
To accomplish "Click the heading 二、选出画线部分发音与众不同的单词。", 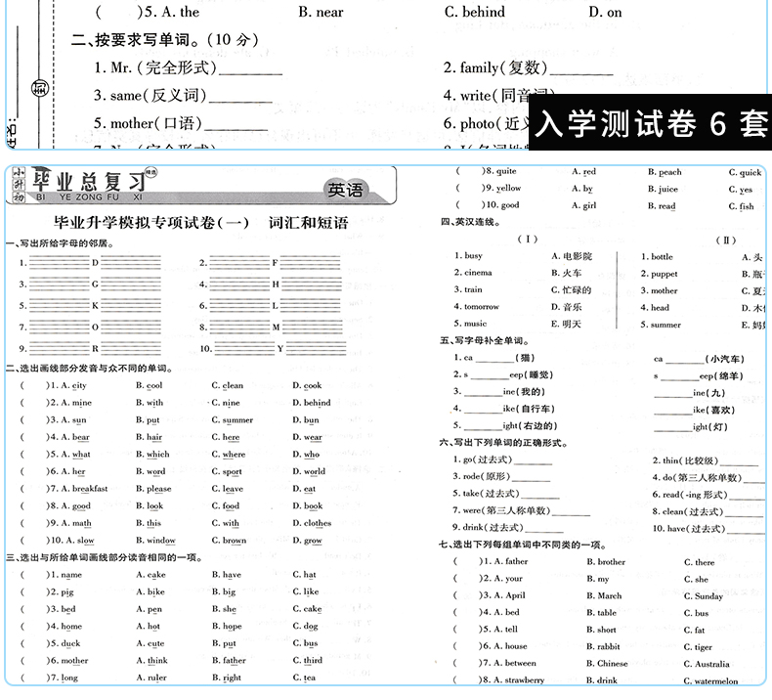I will point(90,369).
